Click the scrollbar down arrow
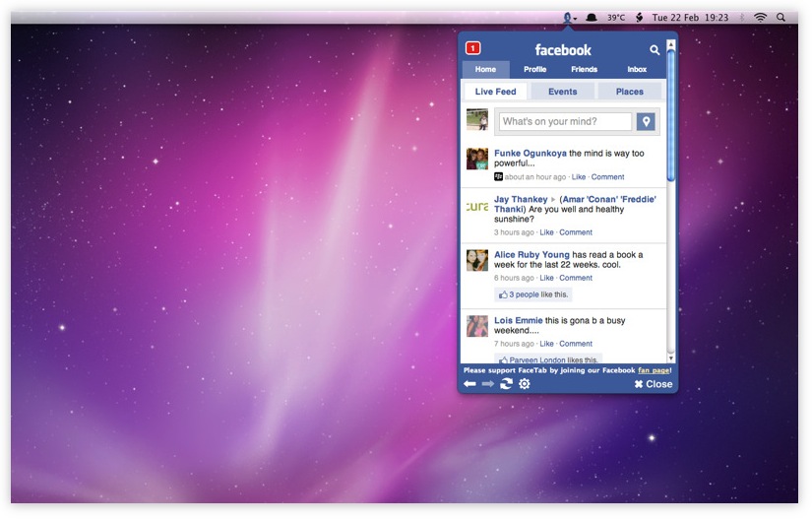812x521 pixels. pyautogui.click(x=671, y=358)
